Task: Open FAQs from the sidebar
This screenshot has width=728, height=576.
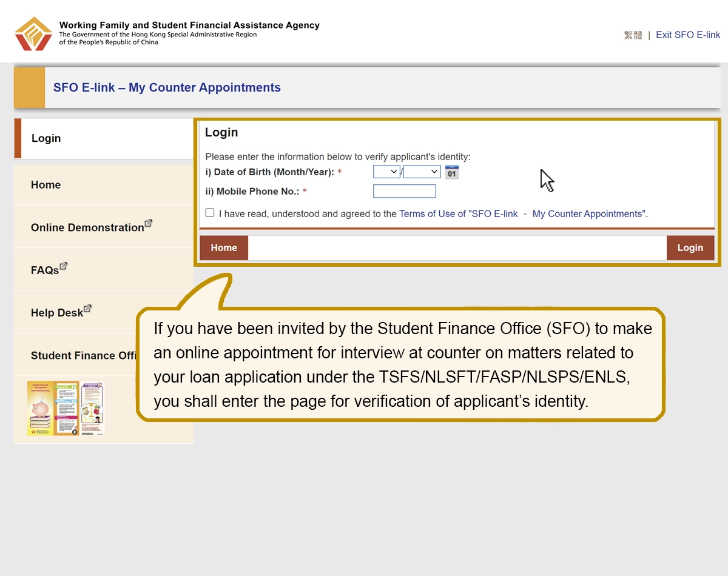Action: [104, 270]
